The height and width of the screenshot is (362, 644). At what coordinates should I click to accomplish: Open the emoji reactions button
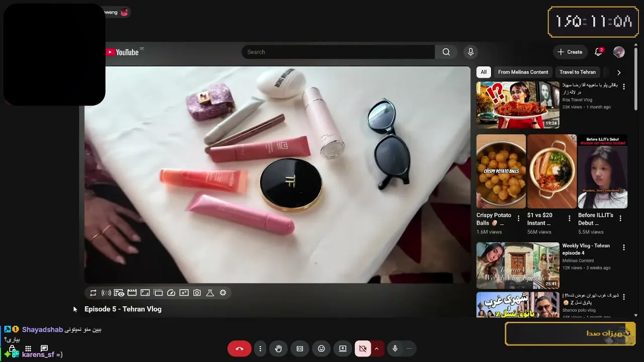(x=321, y=348)
